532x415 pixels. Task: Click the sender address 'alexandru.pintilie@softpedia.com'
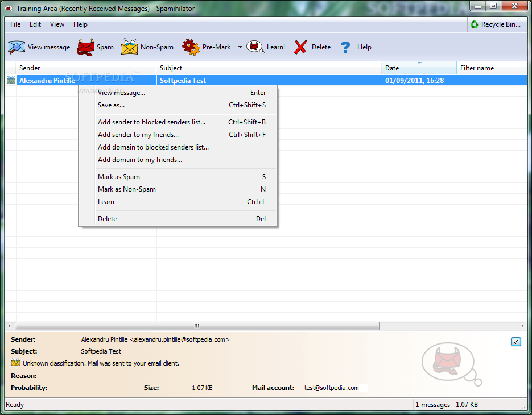pos(180,339)
